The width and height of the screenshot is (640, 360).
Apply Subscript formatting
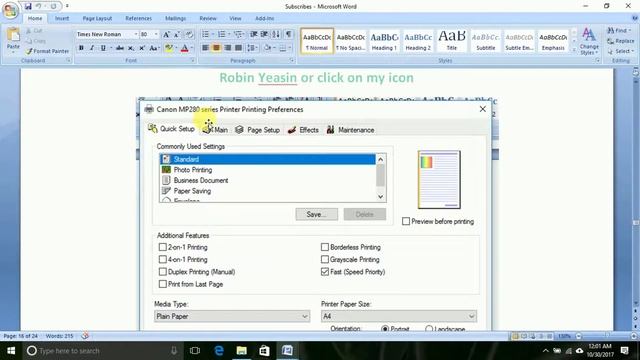pos(131,48)
